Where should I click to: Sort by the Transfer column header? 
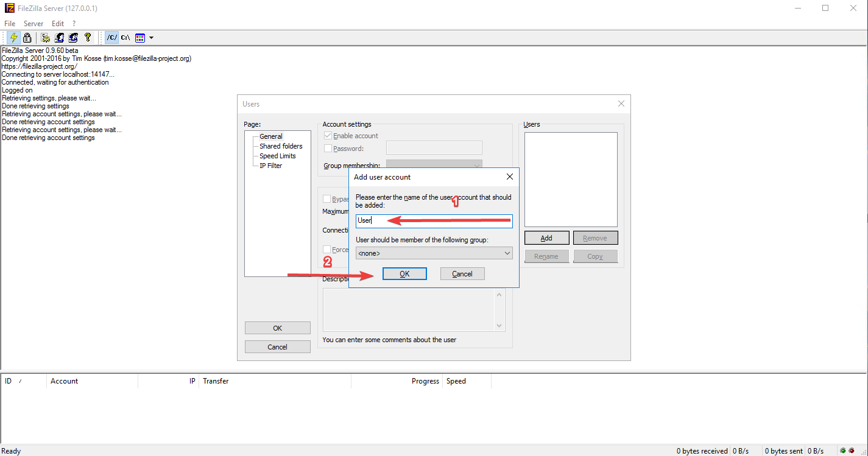pos(275,381)
